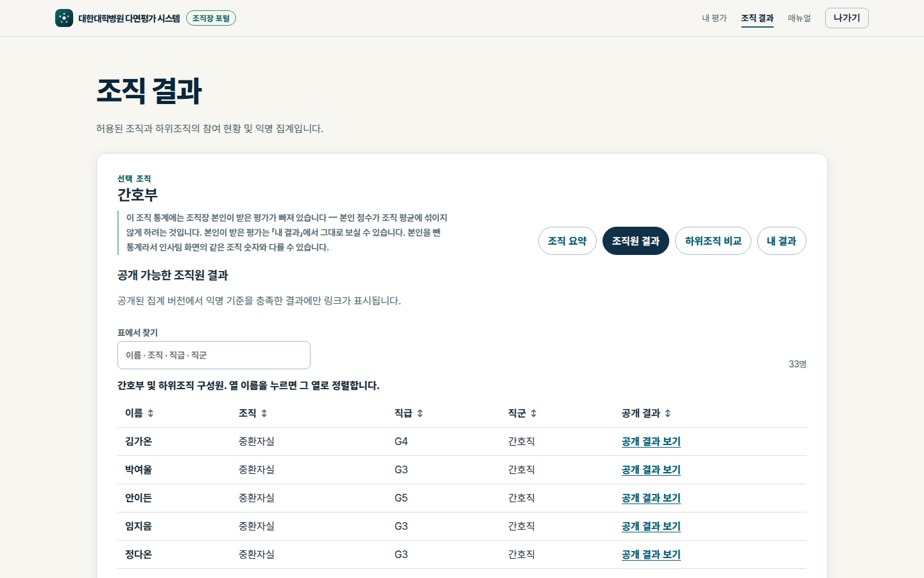Switch to the 하위조직 비교 tab
Image resolution: width=924 pixels, height=578 pixels.
coord(713,241)
